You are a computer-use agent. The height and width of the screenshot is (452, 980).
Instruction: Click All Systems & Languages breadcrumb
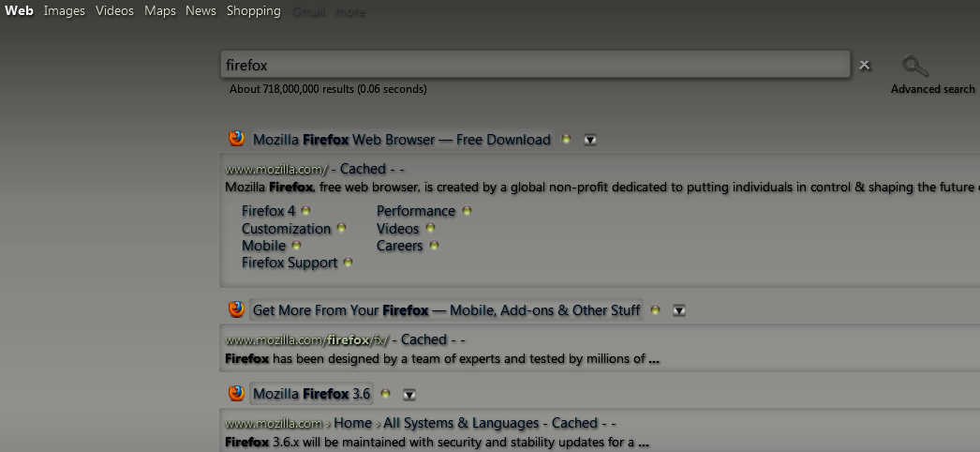point(461,423)
